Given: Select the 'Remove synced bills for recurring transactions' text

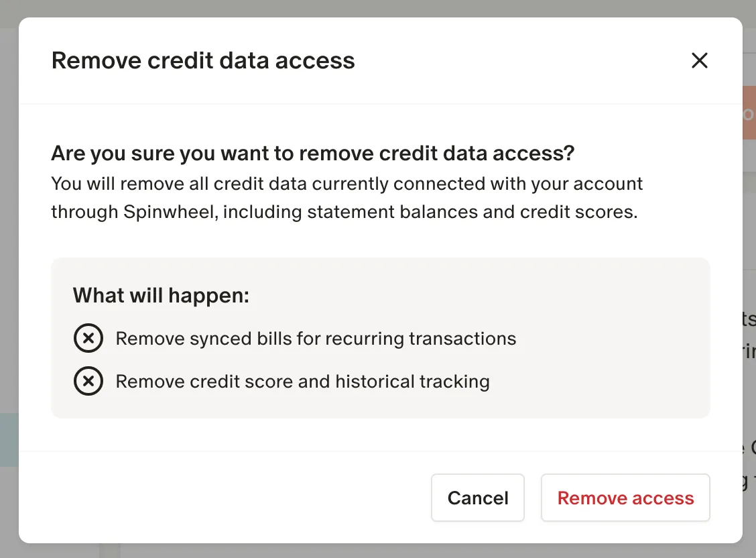Looking at the screenshot, I should pyautogui.click(x=316, y=339).
